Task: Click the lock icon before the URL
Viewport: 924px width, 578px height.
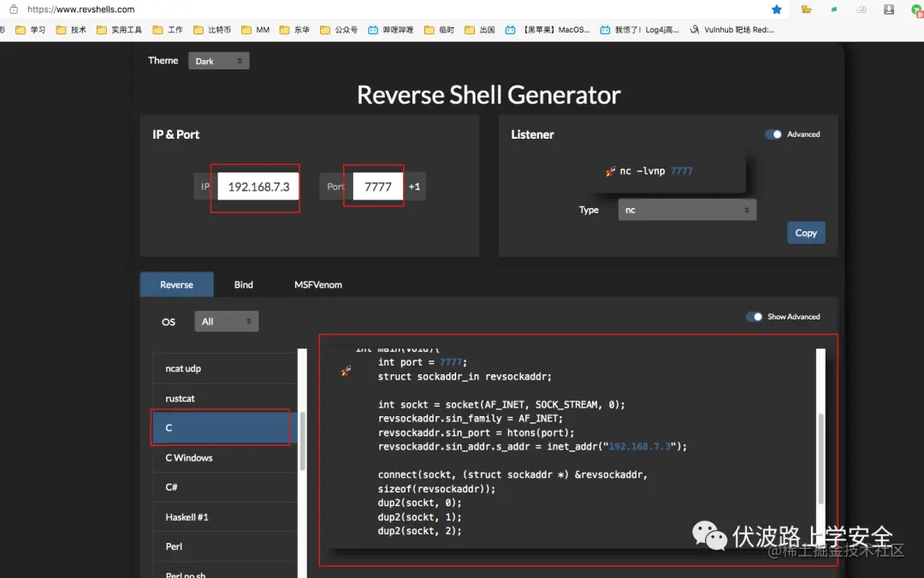Action: pos(14,9)
